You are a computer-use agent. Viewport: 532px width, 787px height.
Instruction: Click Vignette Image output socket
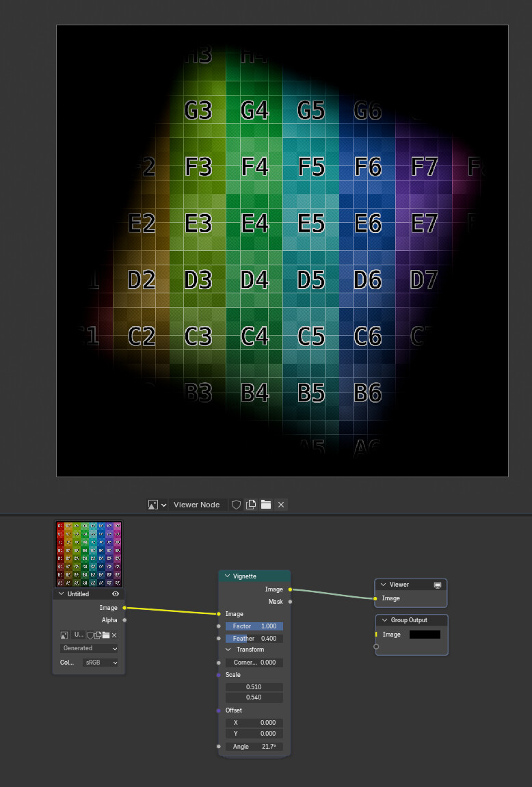pos(290,589)
